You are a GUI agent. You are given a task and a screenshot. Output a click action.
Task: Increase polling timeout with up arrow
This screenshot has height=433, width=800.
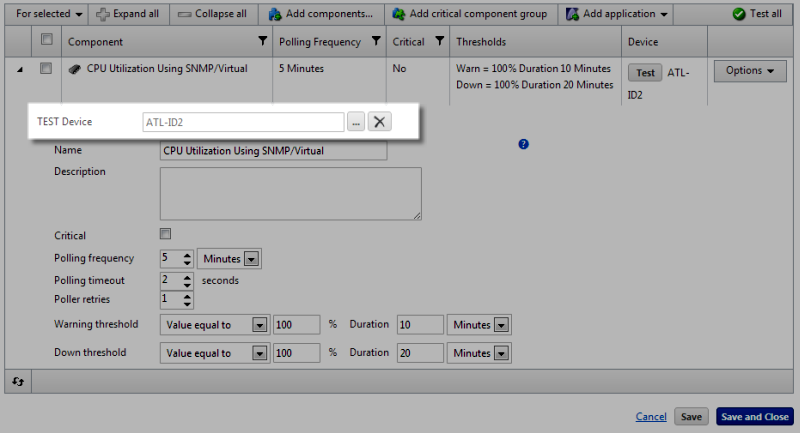[187, 277]
